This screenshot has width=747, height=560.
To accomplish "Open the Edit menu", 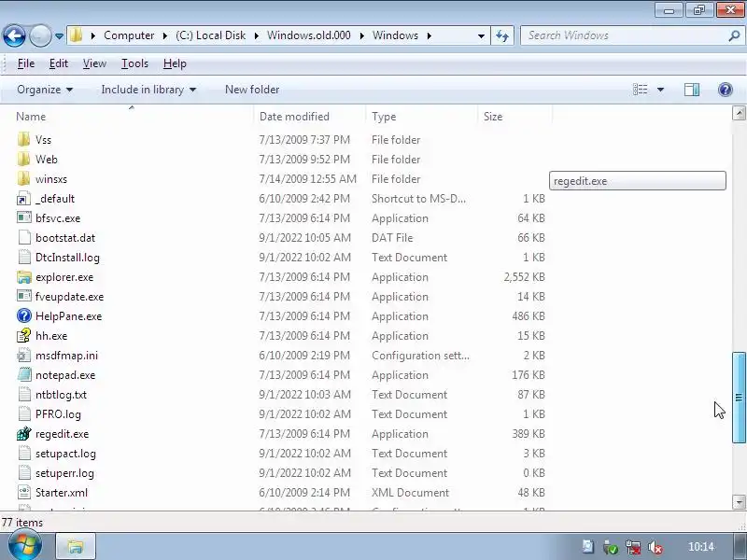I will pyautogui.click(x=59, y=63).
